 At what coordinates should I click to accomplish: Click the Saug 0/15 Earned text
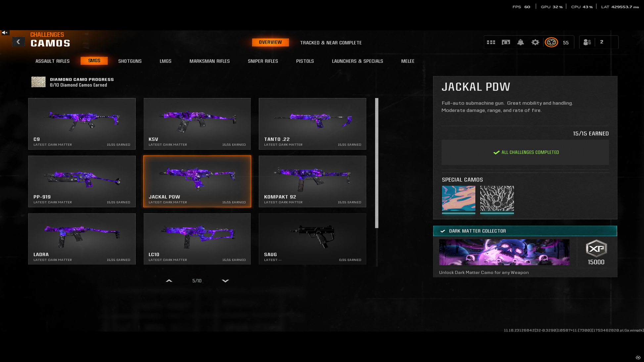pyautogui.click(x=350, y=260)
